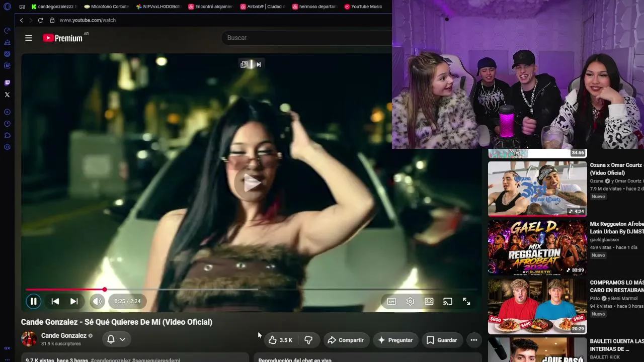Switch to the candegonzalezzz tab
This screenshot has width=644, height=362.
54,7
